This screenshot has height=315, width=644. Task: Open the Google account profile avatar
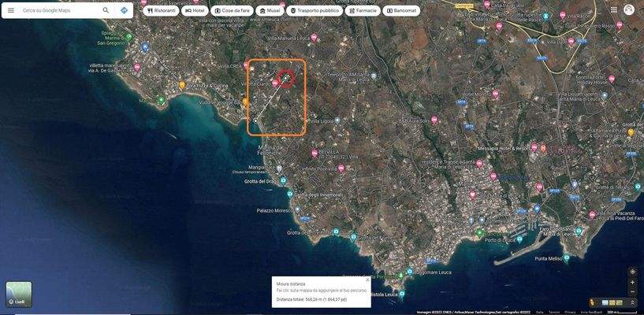tap(629, 9)
